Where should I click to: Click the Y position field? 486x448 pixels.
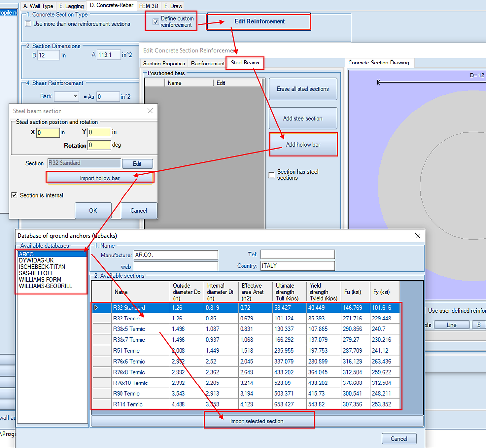coord(99,132)
